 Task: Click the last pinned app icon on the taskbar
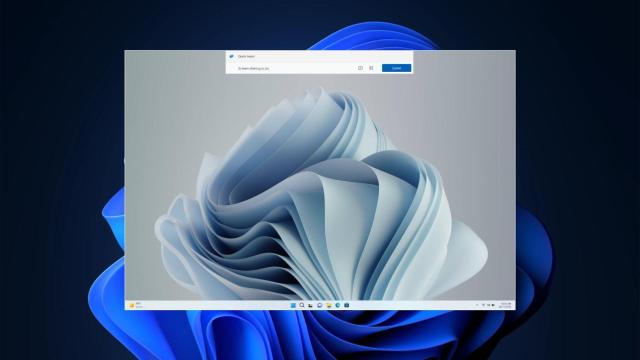(x=347, y=305)
